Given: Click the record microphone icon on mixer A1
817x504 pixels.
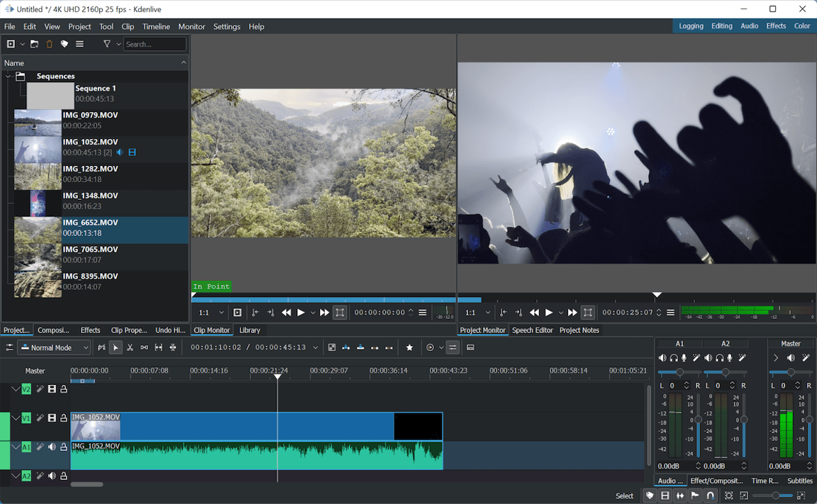Looking at the screenshot, I should pos(684,358).
